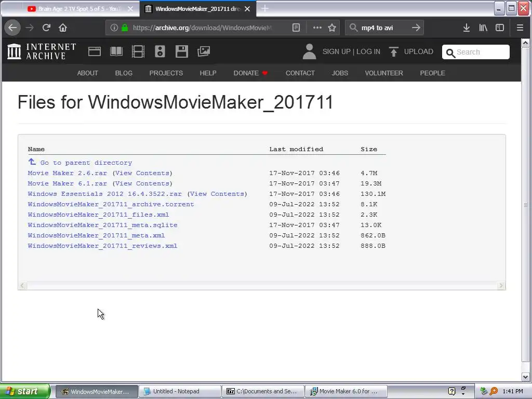The height and width of the screenshot is (399, 532).
Task: Download Windows Essentials 2012 16.4.3522.rar
Action: pyautogui.click(x=104, y=194)
